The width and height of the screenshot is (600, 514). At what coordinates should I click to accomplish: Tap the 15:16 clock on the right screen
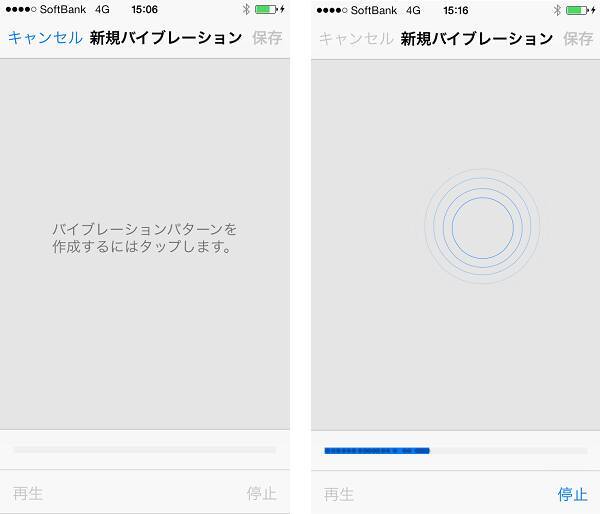point(455,10)
